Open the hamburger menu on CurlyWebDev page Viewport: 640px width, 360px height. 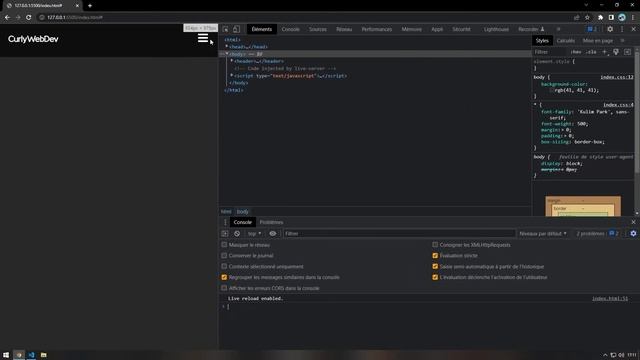[203, 38]
